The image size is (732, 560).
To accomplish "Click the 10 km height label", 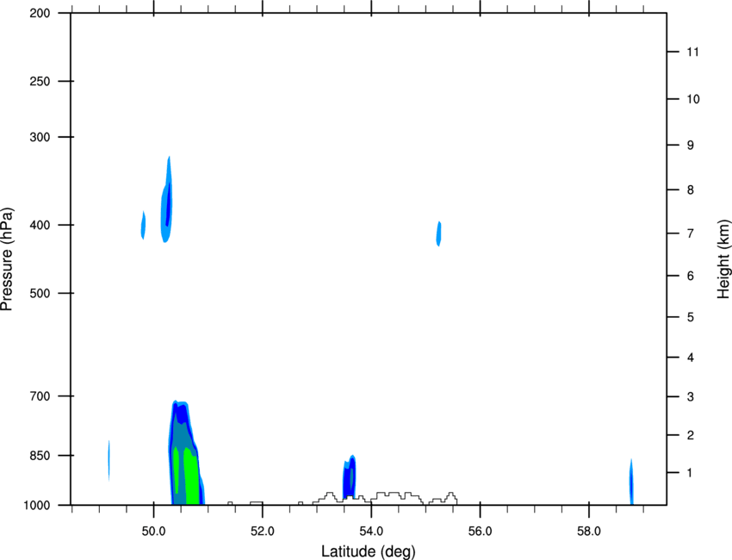I will pos(693,99).
